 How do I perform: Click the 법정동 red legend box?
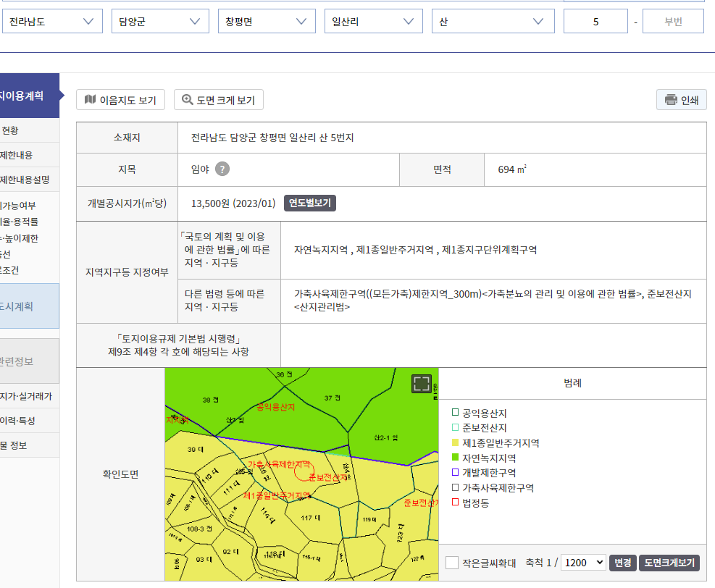[455, 503]
